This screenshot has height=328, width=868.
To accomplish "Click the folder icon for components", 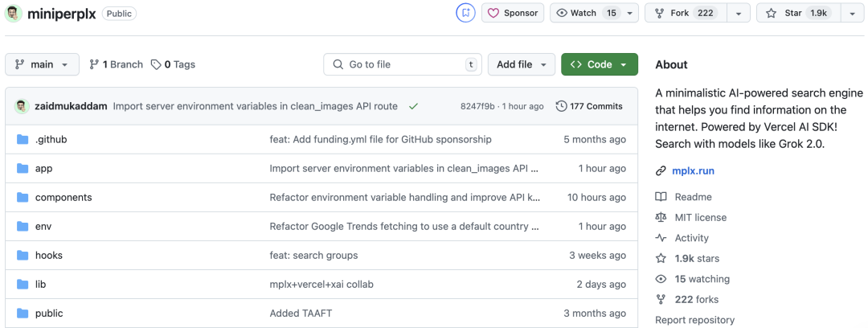I will click(x=23, y=197).
